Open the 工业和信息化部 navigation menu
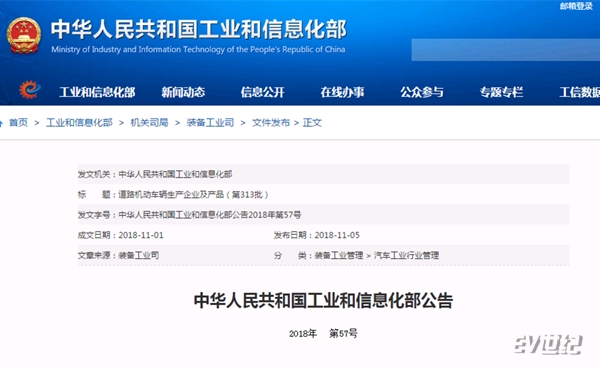Image resolution: width=600 pixels, height=369 pixels. pos(97,92)
